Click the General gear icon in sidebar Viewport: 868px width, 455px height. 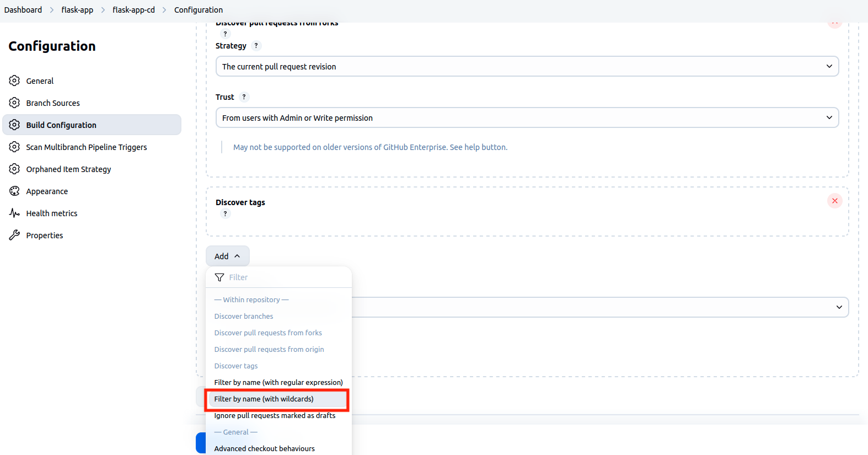click(x=14, y=81)
